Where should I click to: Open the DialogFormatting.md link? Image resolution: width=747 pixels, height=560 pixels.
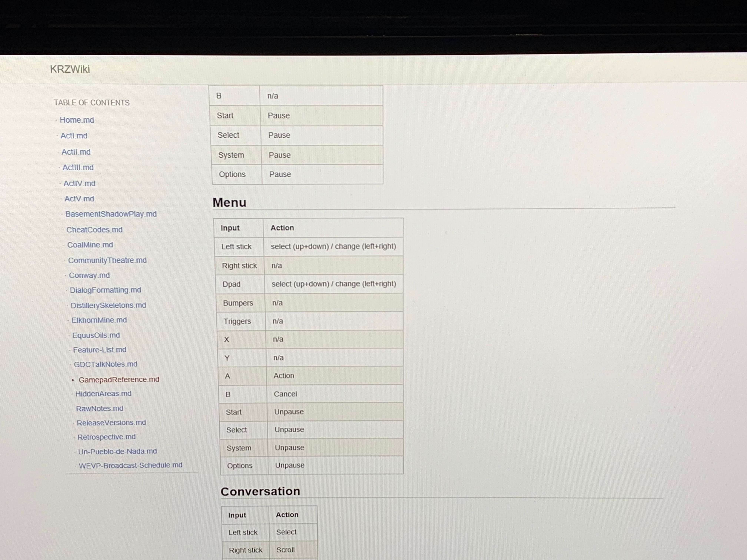(x=105, y=290)
